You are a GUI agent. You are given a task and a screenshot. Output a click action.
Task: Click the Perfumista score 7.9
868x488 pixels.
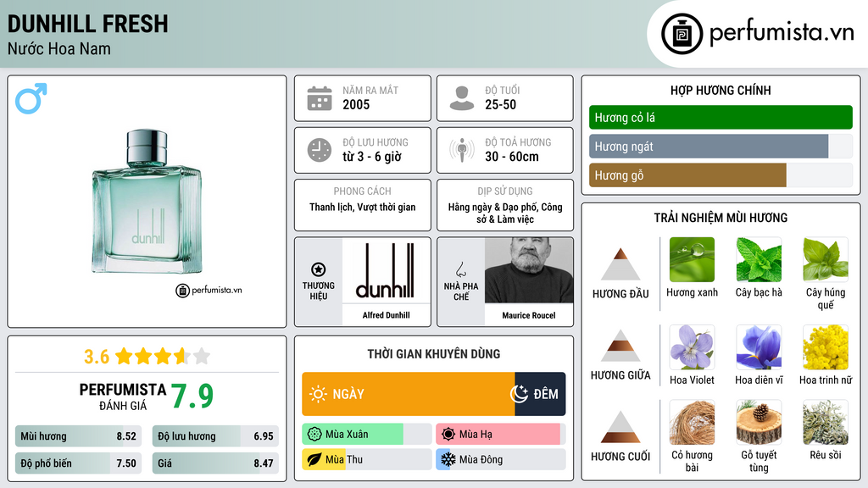coord(192,396)
